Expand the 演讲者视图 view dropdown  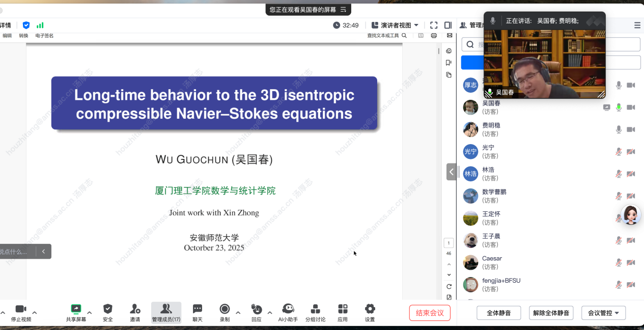[395, 25]
